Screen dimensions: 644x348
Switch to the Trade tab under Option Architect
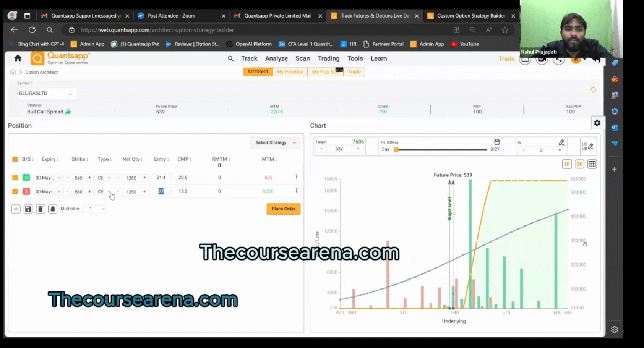pyautogui.click(x=354, y=72)
